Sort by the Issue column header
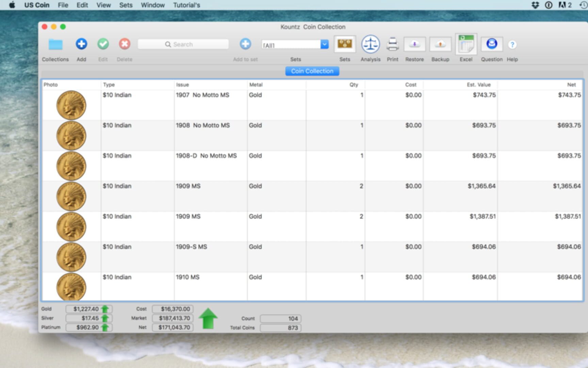 (182, 85)
